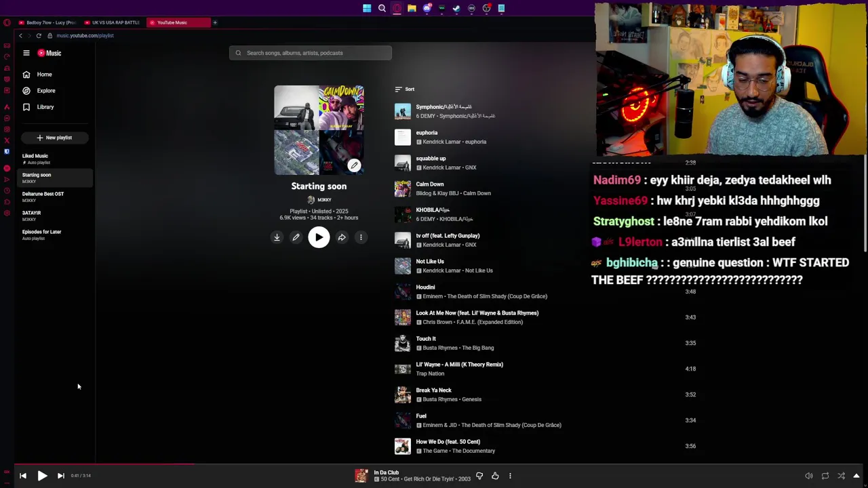Open more actions for In Da Club
Screen dimensions: 868x488
[510, 476]
